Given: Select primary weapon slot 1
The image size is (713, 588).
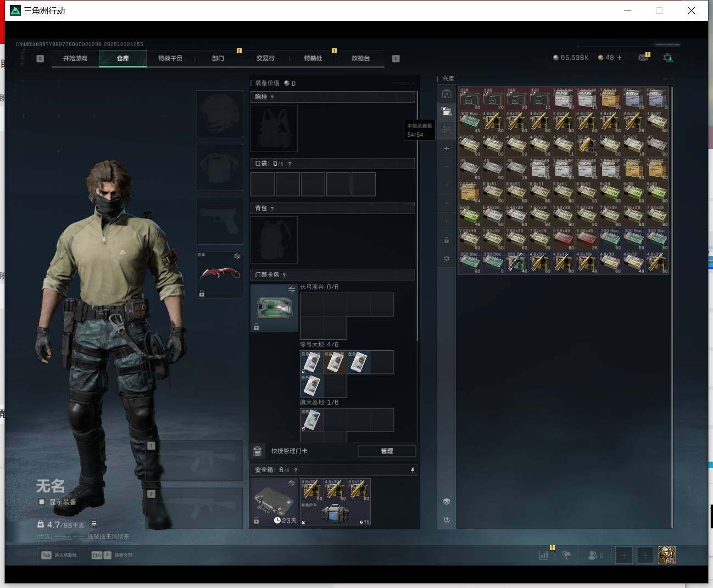Looking at the screenshot, I should pyautogui.click(x=194, y=461).
